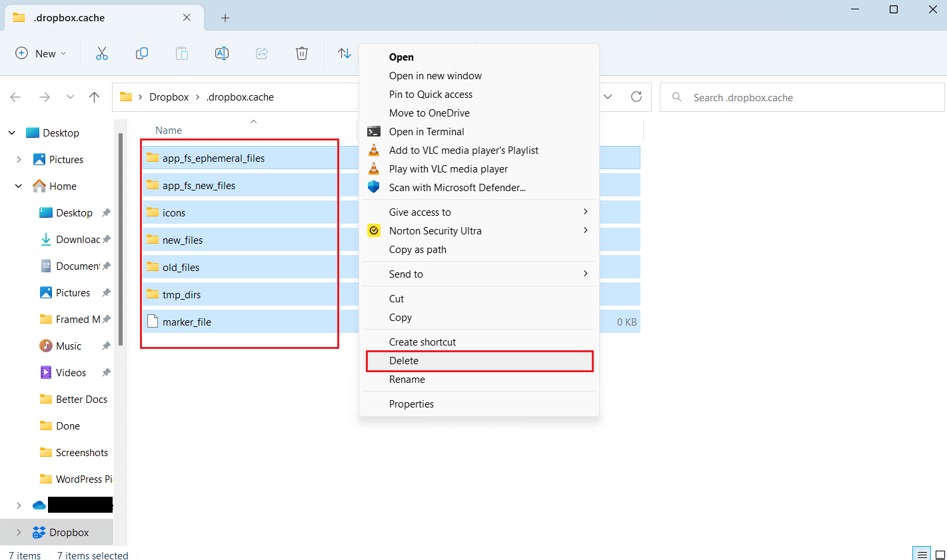Open recent locations dropdown chevron
947x560 pixels.
70,97
